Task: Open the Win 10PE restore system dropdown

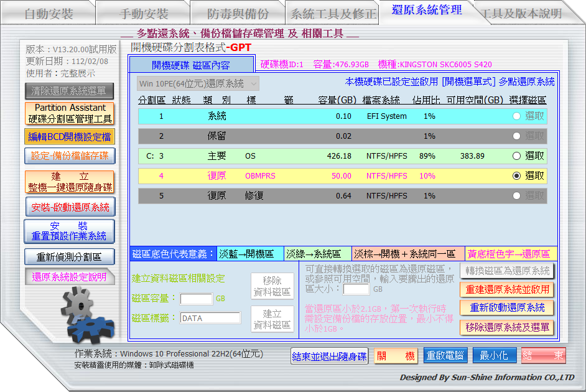Action: (x=198, y=83)
